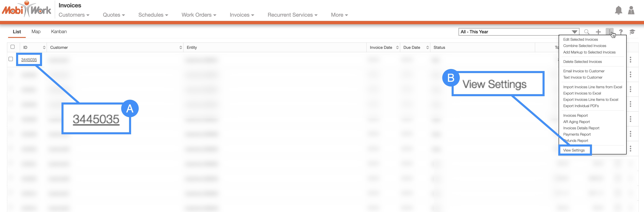The width and height of the screenshot is (644, 212).
Task: Switch to the Map tab
Action: 36,31
